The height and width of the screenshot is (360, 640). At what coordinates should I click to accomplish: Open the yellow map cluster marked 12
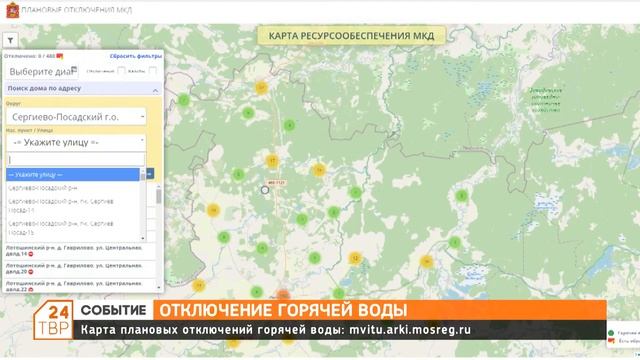[x=355, y=258]
